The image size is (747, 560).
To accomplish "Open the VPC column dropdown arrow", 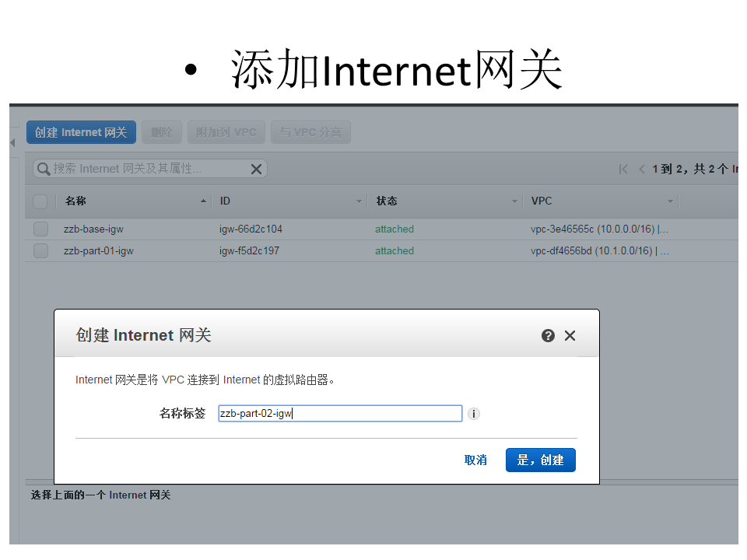I will 670,201.
